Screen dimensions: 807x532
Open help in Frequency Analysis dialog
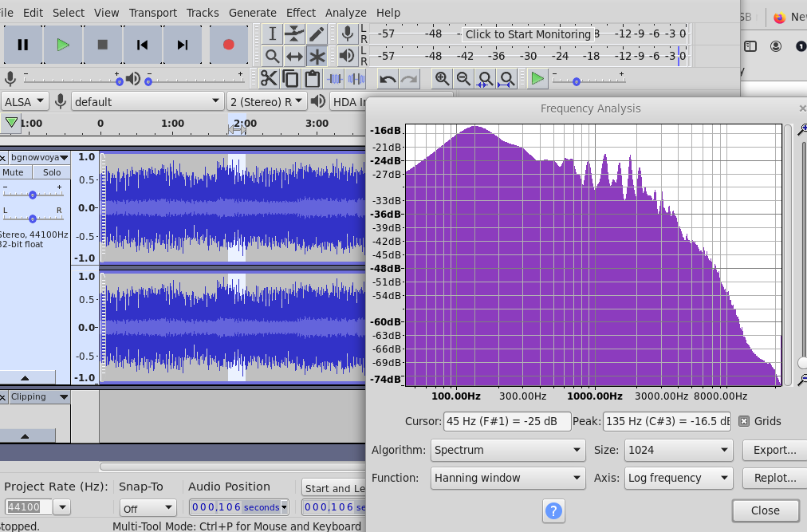pyautogui.click(x=553, y=511)
